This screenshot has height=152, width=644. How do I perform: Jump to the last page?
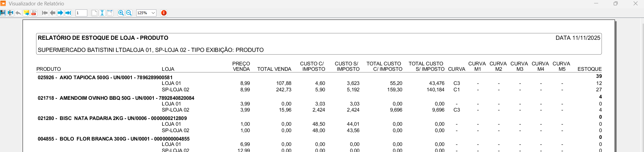pyautogui.click(x=68, y=13)
